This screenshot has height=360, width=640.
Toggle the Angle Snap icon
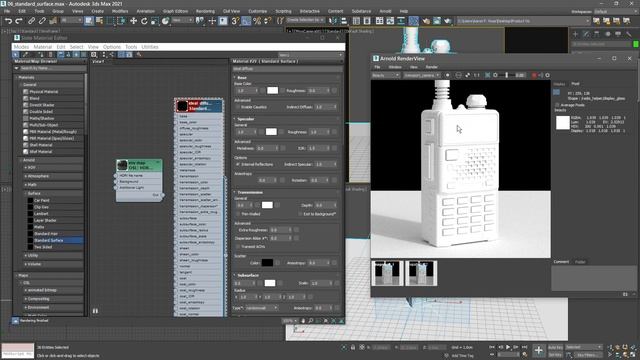(246, 21)
